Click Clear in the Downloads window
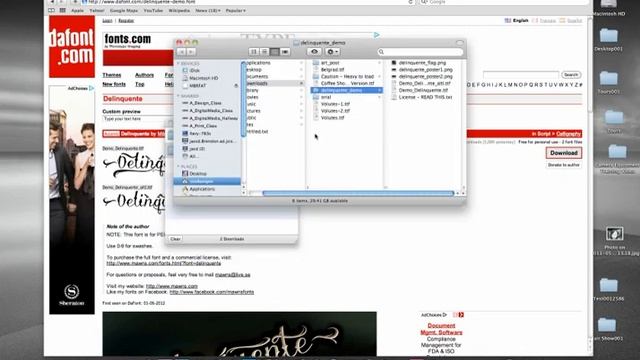This screenshot has width=640, height=360. 176,239
